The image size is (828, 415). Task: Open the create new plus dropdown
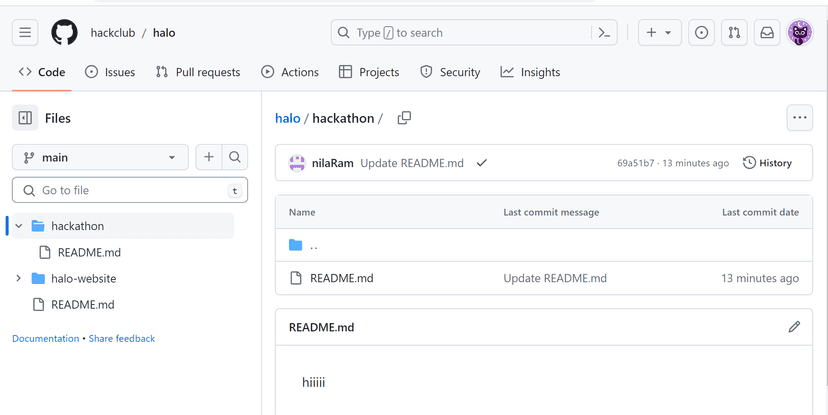point(658,33)
